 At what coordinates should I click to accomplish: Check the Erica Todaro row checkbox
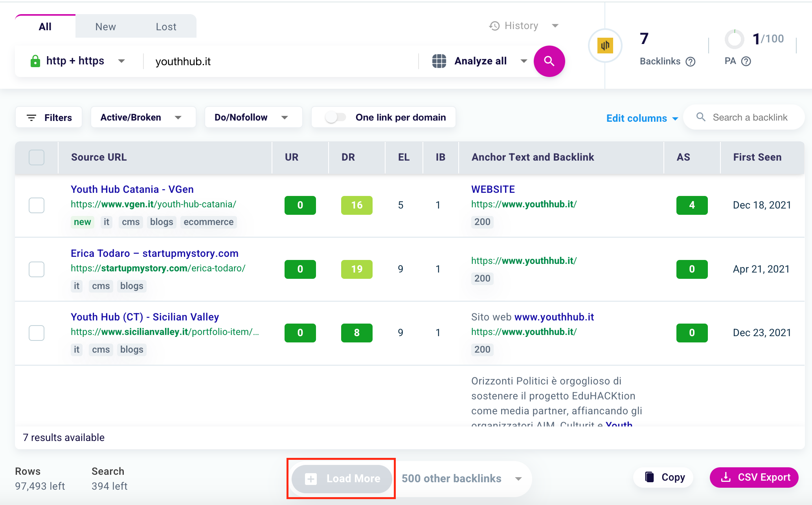37,269
